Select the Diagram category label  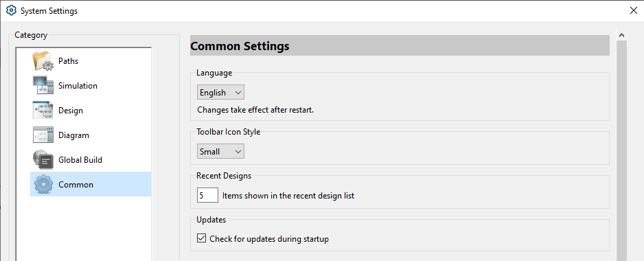point(73,135)
